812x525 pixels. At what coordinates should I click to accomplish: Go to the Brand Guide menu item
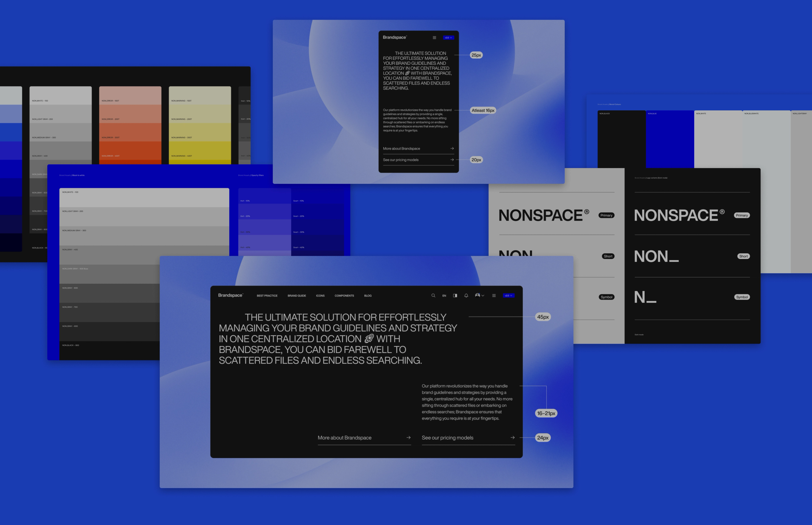point(297,296)
